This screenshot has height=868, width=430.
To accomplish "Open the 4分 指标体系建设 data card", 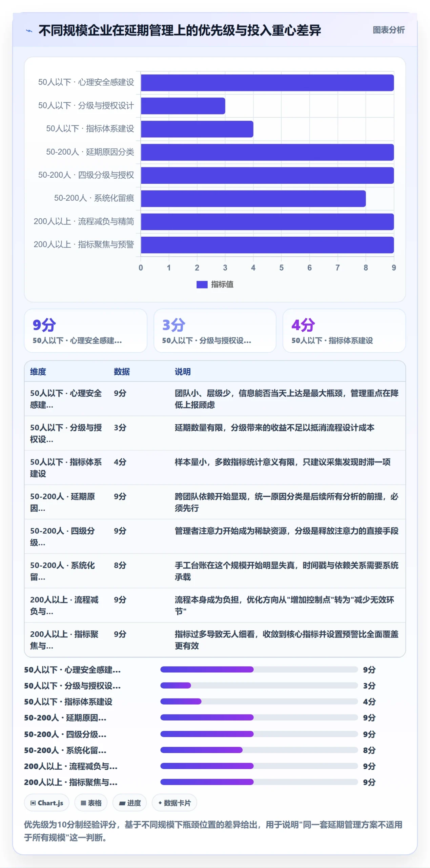I will click(344, 331).
